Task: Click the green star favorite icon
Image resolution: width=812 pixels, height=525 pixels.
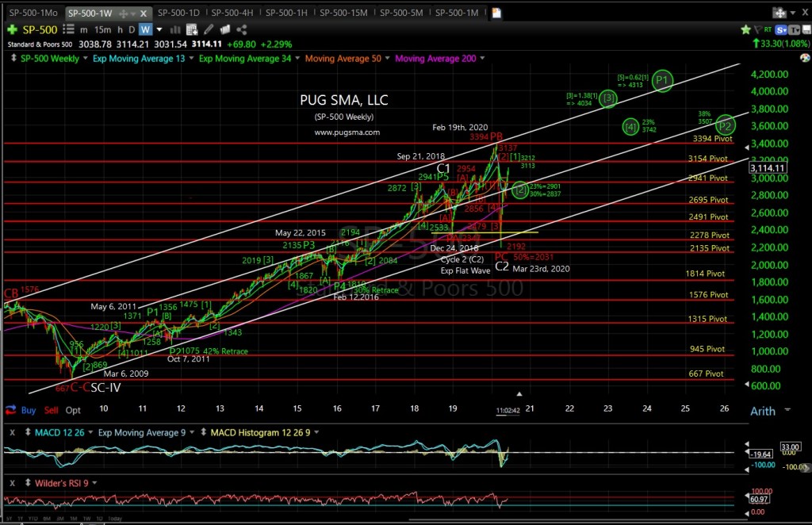Action: click(x=745, y=29)
